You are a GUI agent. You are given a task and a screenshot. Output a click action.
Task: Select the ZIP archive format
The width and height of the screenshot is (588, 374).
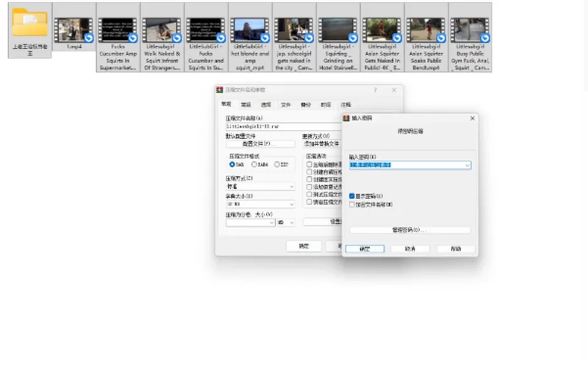[277, 164]
